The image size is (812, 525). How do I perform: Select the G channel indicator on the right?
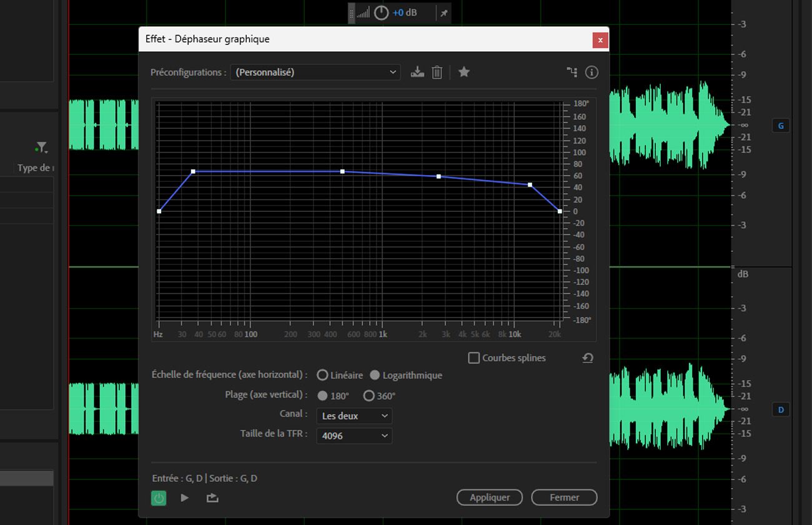coord(780,126)
